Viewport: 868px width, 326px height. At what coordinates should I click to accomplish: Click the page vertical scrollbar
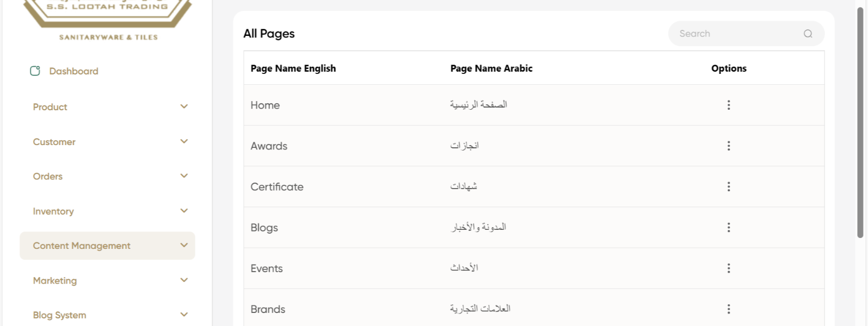860,122
